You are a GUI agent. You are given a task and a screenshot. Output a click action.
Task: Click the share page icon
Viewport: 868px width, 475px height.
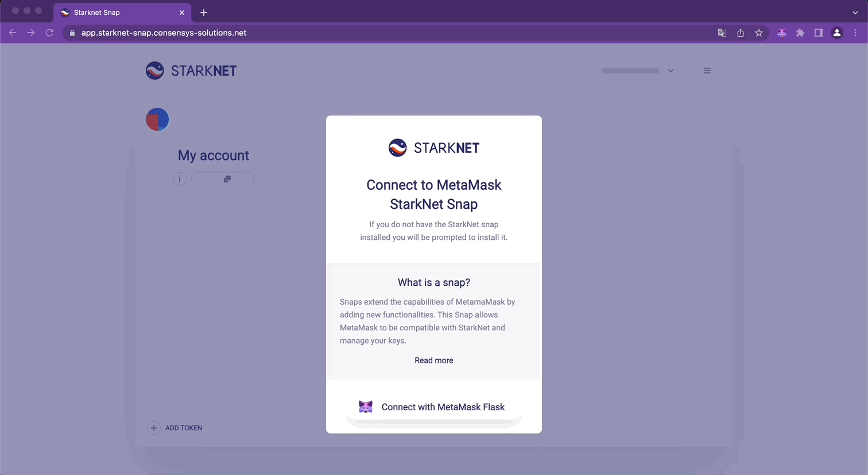point(741,33)
